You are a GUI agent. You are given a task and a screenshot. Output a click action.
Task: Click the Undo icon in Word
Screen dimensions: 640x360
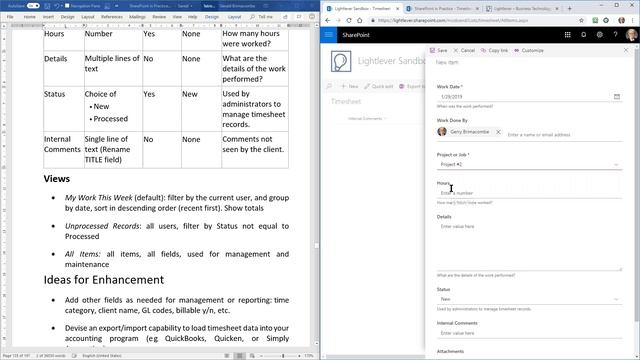tap(57, 6)
